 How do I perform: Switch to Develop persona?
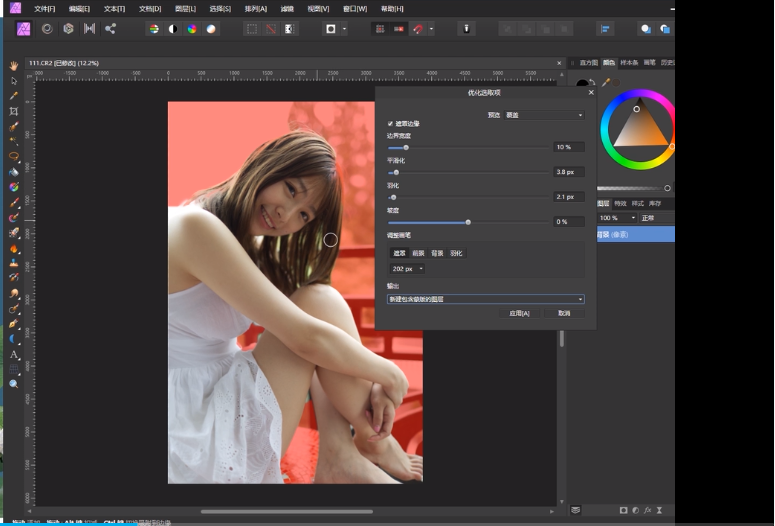click(68, 29)
